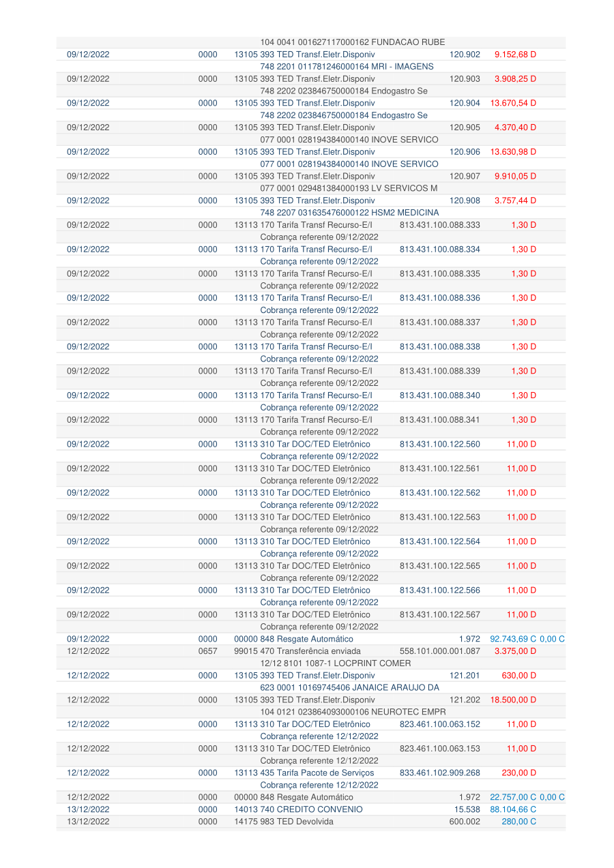This screenshot has width=614, height=868.
Task: Click the FUNDACAO RUBE description line
Action: [352, 42]
